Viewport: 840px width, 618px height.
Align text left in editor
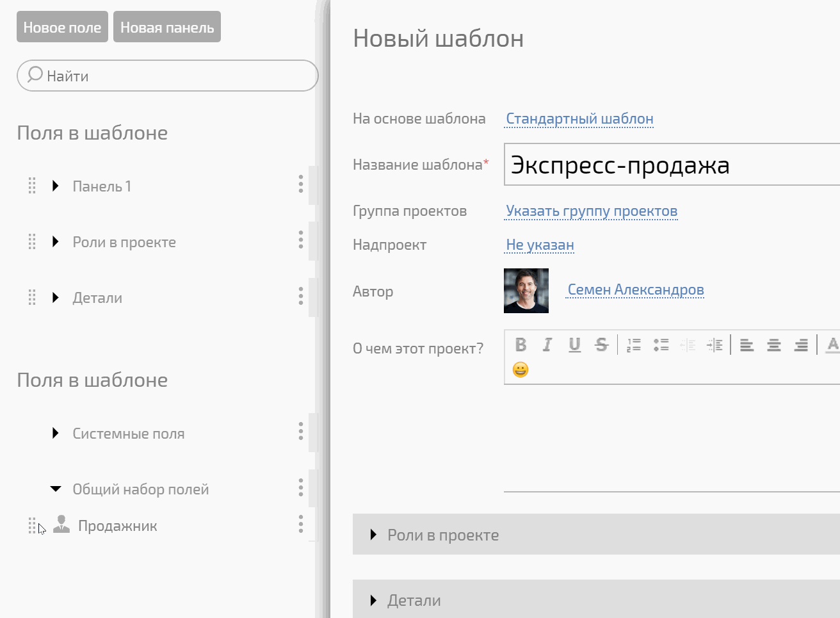[x=747, y=345]
